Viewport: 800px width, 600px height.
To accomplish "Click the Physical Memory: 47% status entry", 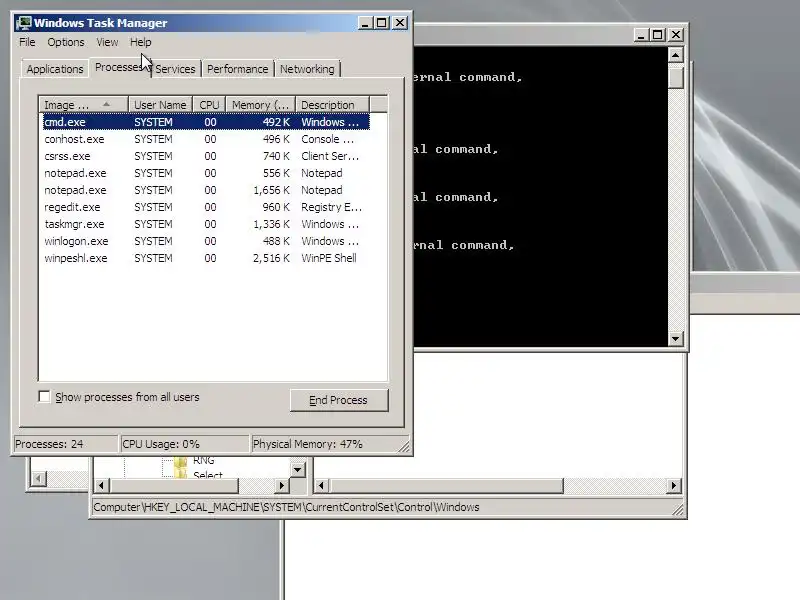I will coord(327,444).
